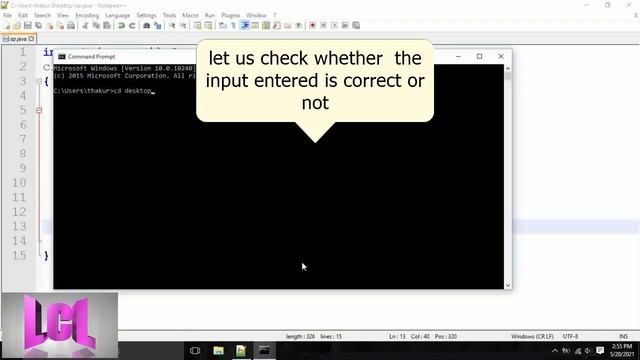Save the current file with the toolbar icon
This screenshot has width=640, height=360.
(28, 26)
